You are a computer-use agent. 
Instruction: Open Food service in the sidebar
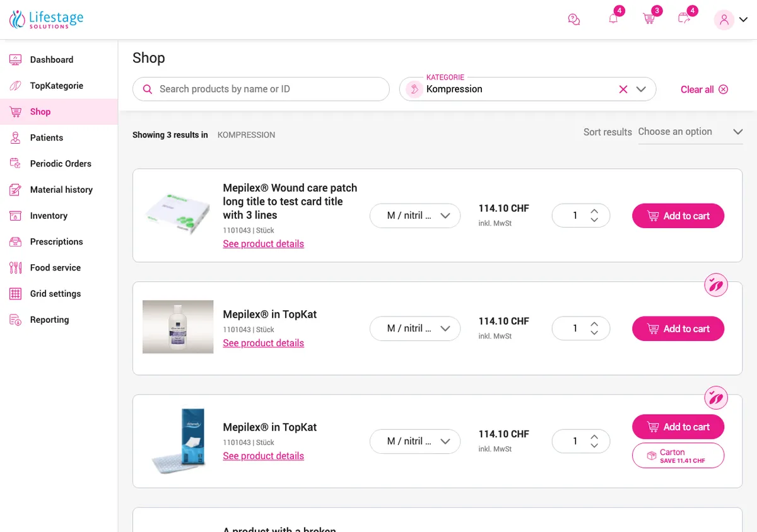(59, 267)
